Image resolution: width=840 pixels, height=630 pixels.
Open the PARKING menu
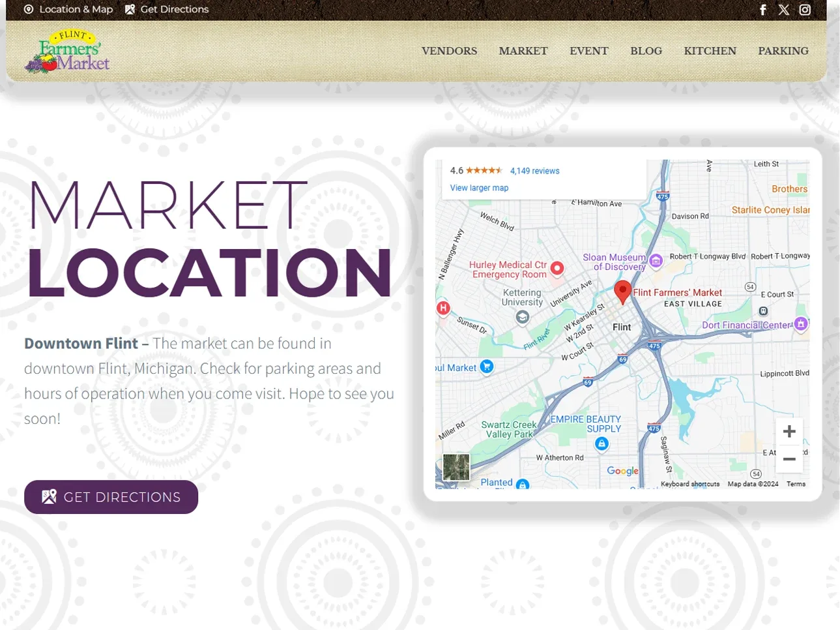783,51
